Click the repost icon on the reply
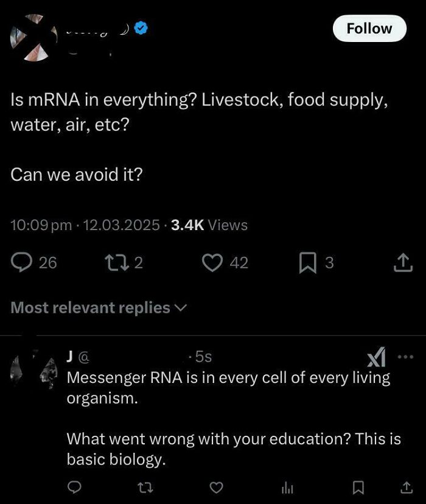Screen dimensions: 426x504 point(145,487)
